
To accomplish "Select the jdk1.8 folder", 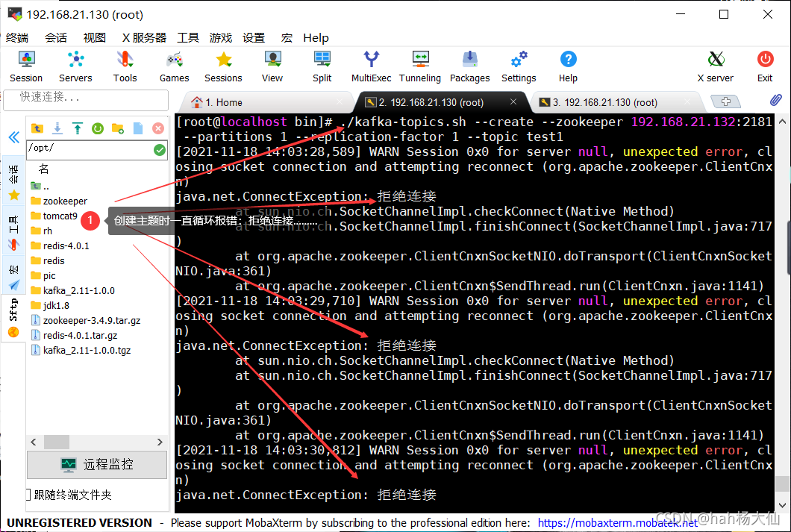I will [50, 306].
